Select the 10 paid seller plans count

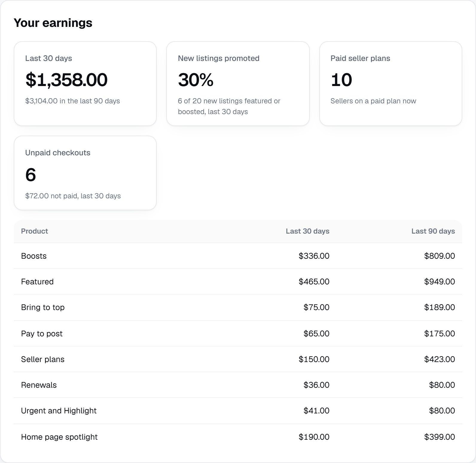(x=341, y=80)
